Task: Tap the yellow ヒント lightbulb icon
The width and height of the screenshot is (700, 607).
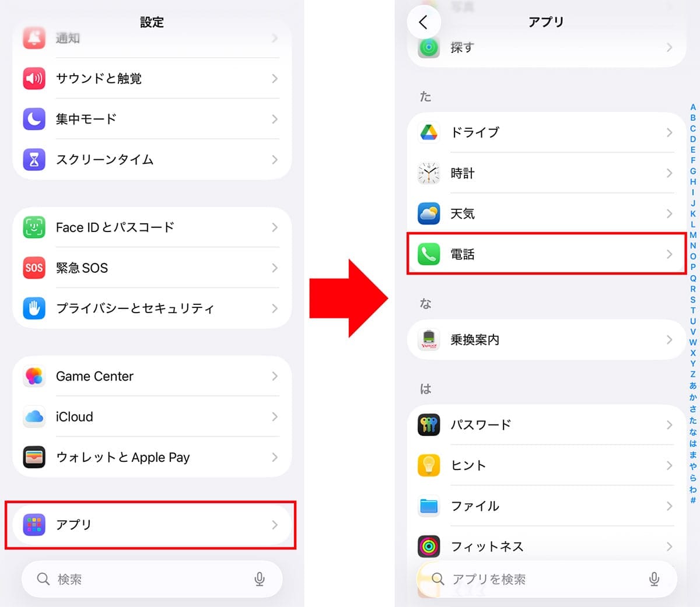Action: [429, 465]
